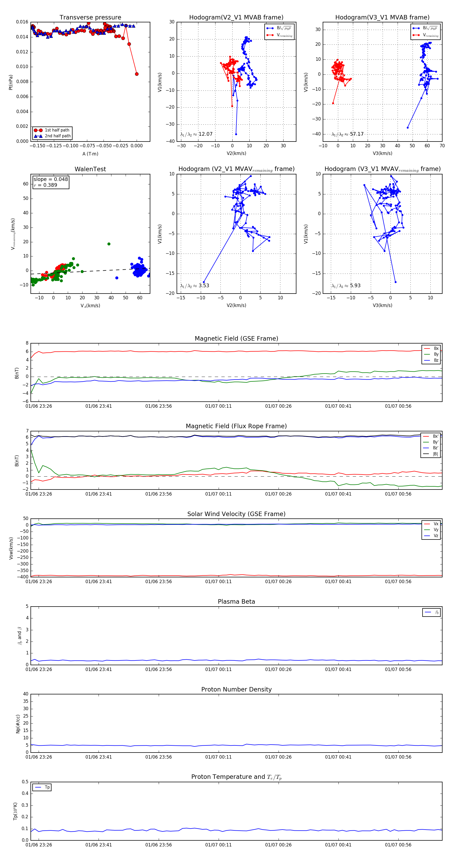Image resolution: width=473 pixels, height=868 pixels.
Task: Click the Vx legend entry in Solar Wind plot
Action: point(431,524)
